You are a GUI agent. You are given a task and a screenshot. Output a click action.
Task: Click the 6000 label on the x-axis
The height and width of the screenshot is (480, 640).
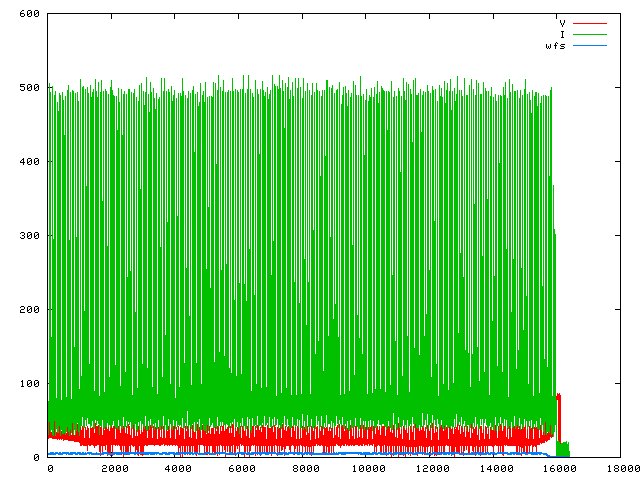coord(241,469)
